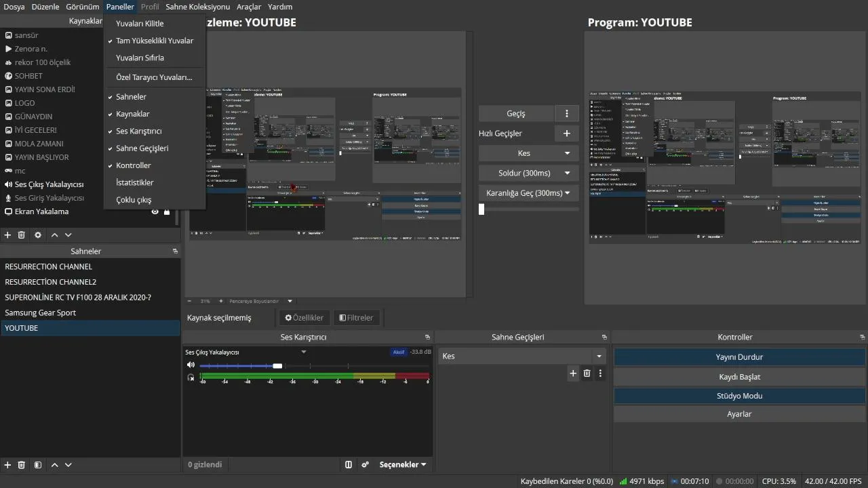868x488 pixels.
Task: Open the Görünüm menu
Action: [x=83, y=7]
